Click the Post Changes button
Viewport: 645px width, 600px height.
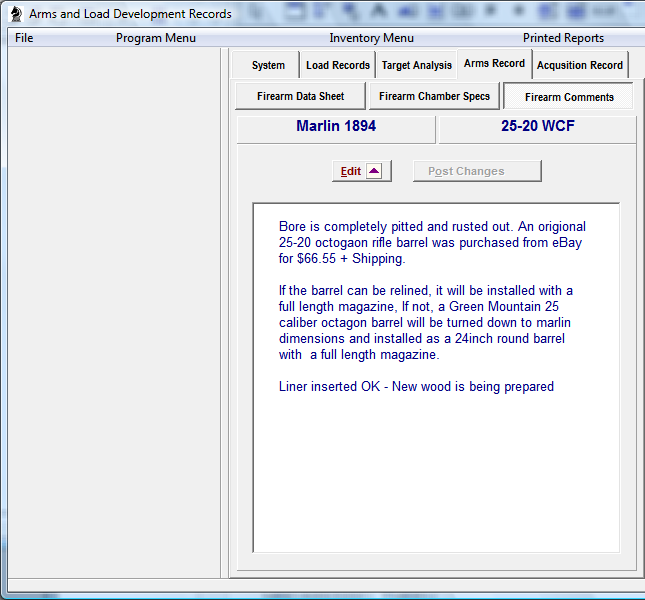coord(477,171)
